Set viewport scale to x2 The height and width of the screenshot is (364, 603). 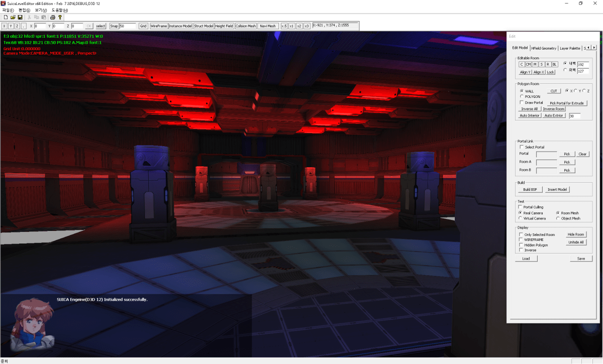[299, 26]
